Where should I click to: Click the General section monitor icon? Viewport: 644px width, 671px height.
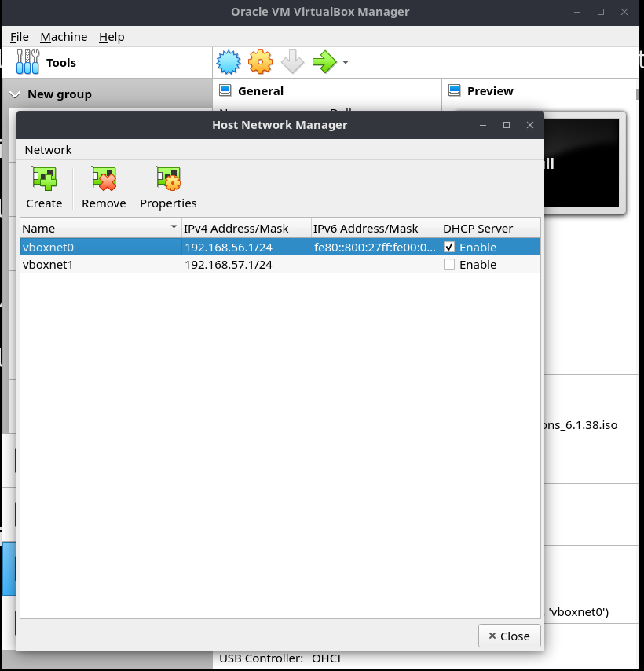pyautogui.click(x=225, y=90)
